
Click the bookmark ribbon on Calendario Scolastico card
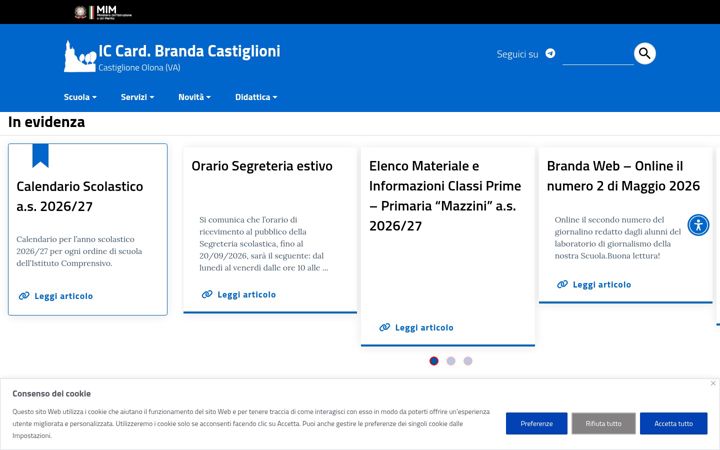pos(40,156)
